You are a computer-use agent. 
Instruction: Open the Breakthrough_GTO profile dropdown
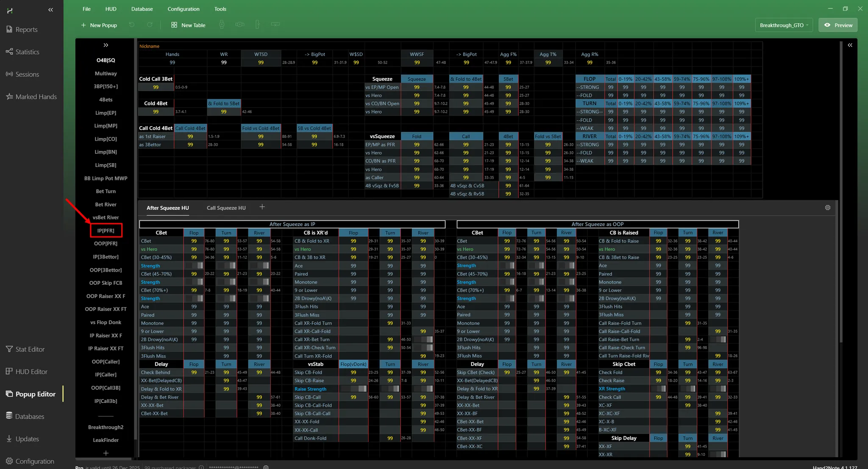(x=784, y=25)
